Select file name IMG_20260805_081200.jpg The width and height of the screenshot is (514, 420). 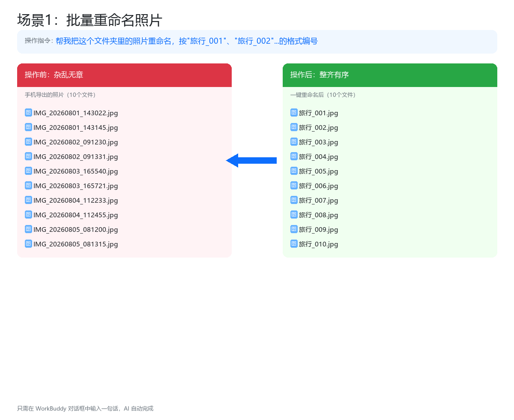[x=76, y=230]
